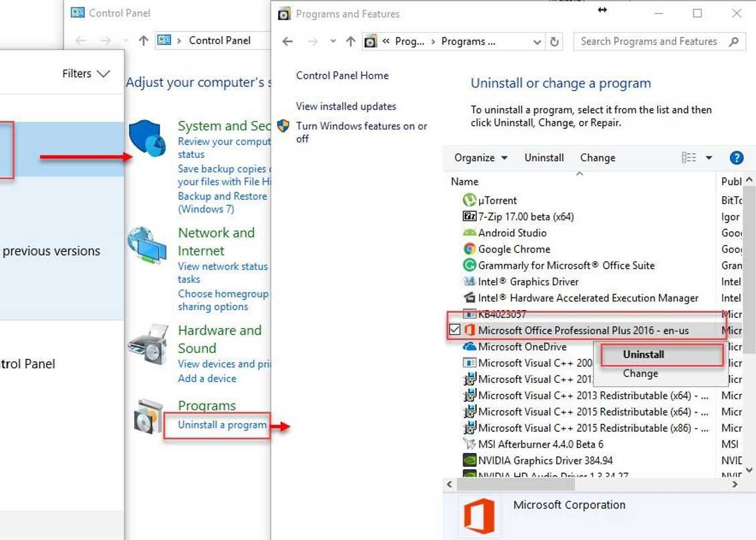Click the Microsoft Office Professional Plus icon
Screen dimensions: 756x540
point(469,330)
